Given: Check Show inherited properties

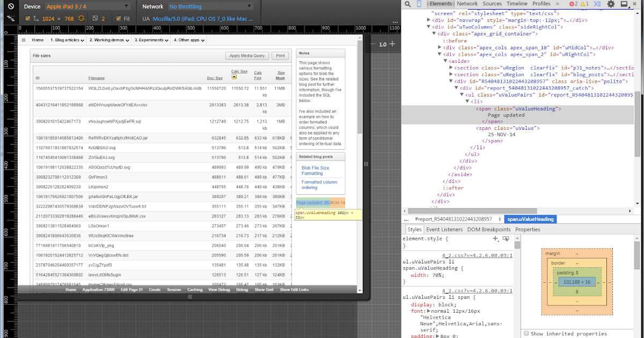Looking at the screenshot, I should click(526, 333).
